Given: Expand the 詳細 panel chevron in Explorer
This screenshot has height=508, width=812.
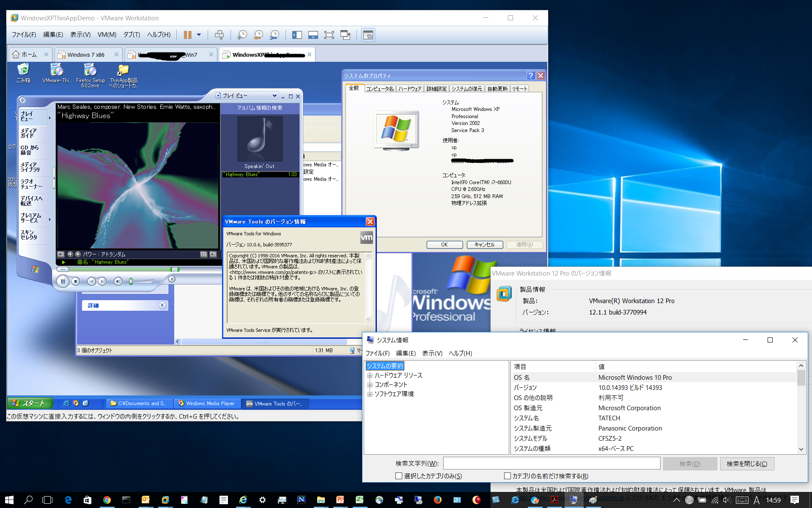Looking at the screenshot, I should (162, 305).
